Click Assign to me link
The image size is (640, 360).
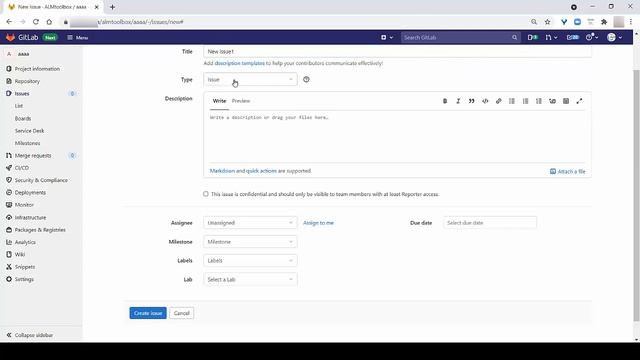click(318, 223)
